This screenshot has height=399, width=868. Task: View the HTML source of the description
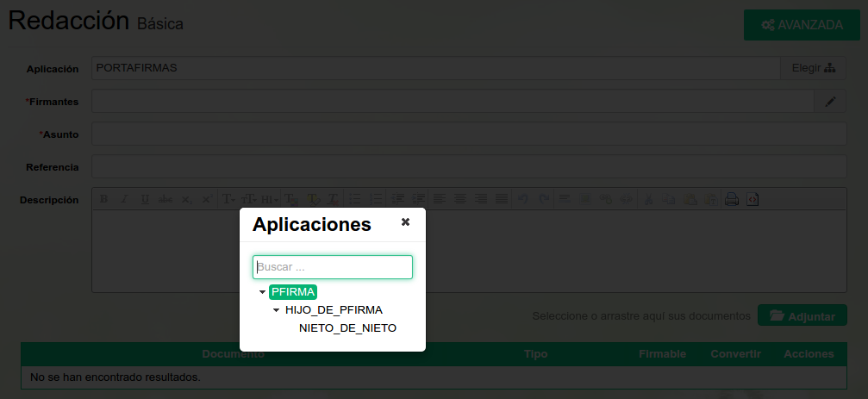click(752, 199)
